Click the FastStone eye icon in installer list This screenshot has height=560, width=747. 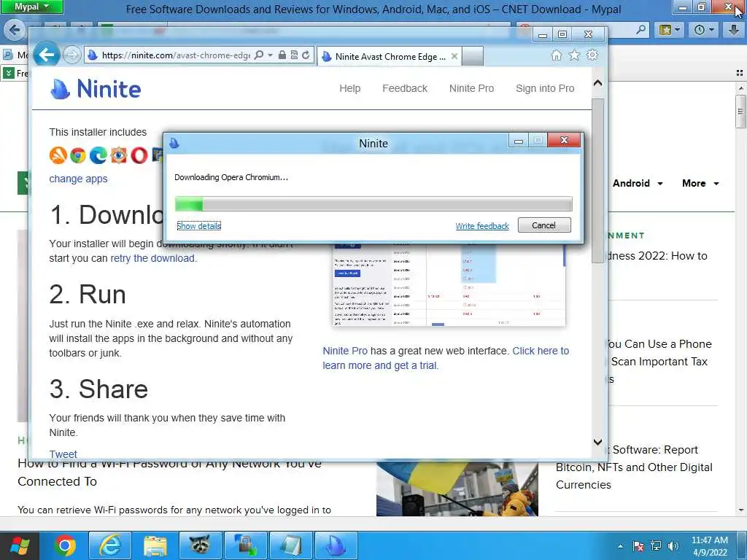pos(119,155)
